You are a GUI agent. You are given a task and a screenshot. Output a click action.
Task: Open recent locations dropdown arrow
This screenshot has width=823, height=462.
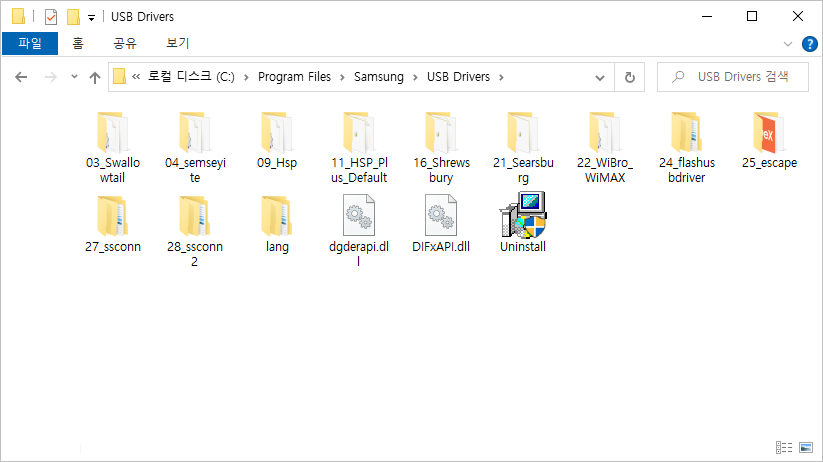click(74, 77)
